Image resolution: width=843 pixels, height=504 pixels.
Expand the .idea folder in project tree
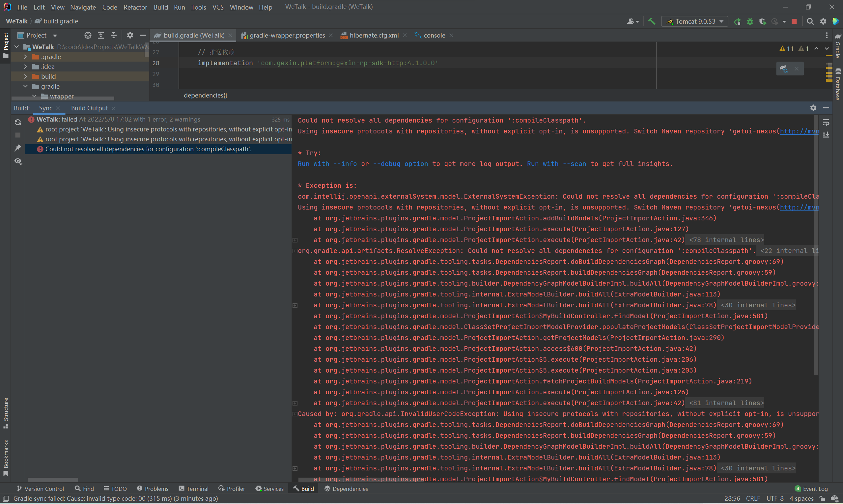[x=25, y=67]
